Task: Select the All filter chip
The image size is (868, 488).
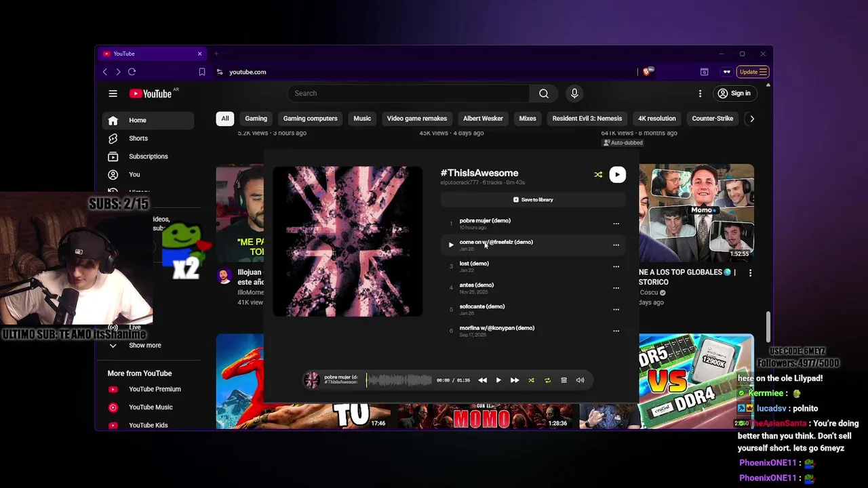Action: point(225,119)
